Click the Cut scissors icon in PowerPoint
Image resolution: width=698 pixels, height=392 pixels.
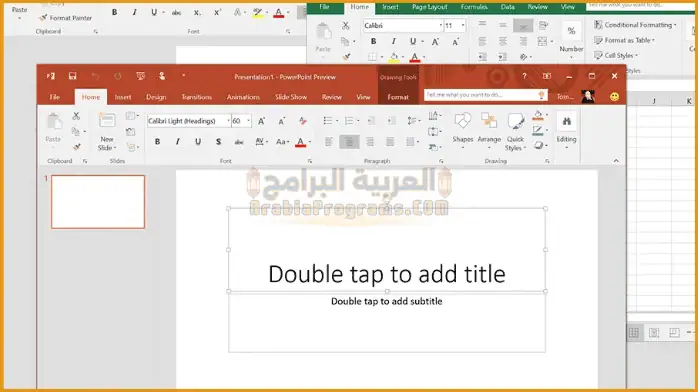[76, 116]
